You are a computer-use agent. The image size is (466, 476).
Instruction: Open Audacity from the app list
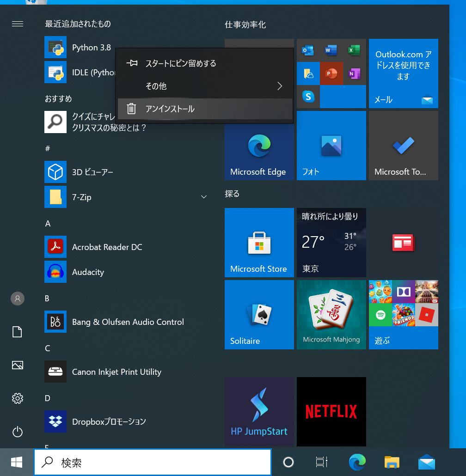(55, 272)
